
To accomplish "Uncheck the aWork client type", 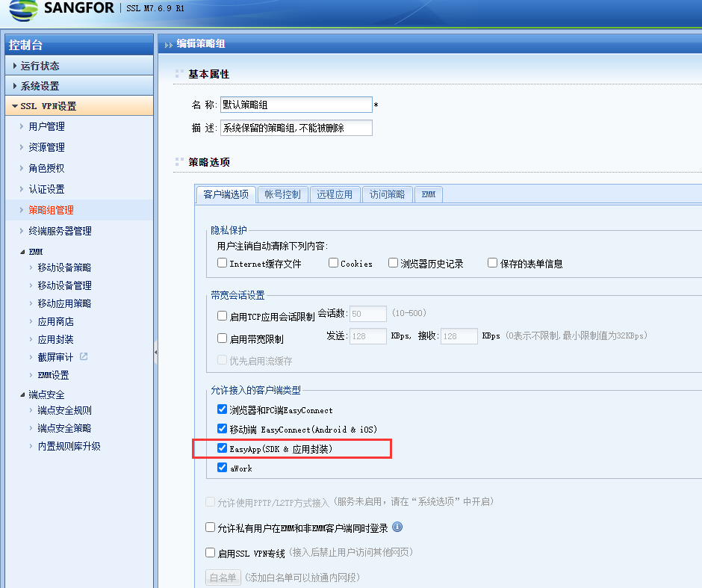I will 222,468.
